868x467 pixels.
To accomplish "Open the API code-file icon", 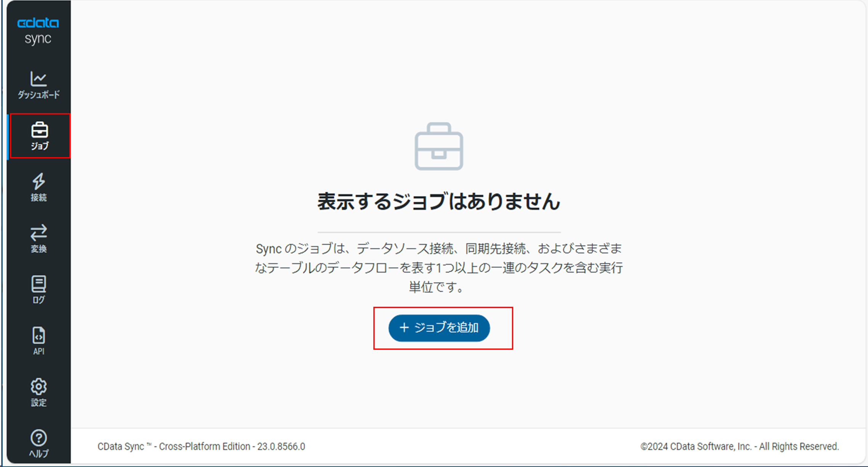I will (39, 335).
